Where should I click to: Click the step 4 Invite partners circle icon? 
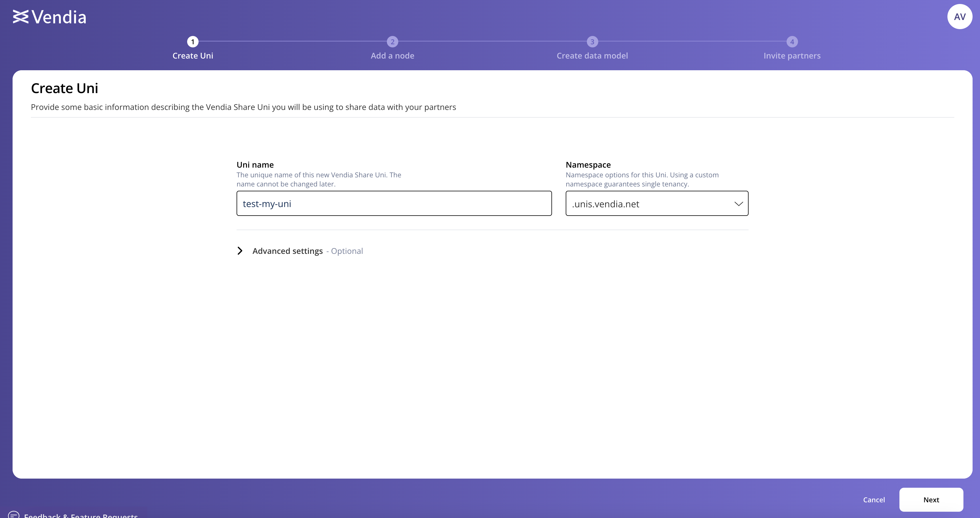point(791,41)
